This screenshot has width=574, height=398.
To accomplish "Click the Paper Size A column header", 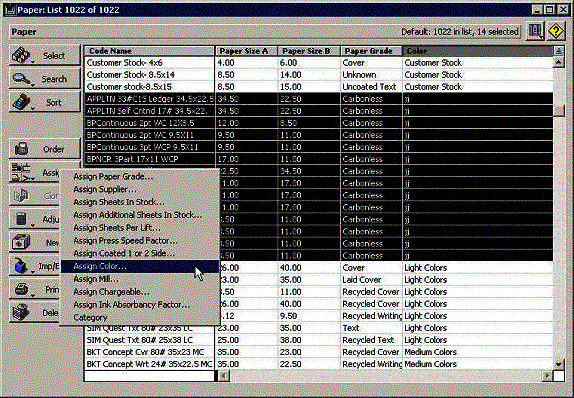I will click(x=246, y=51).
